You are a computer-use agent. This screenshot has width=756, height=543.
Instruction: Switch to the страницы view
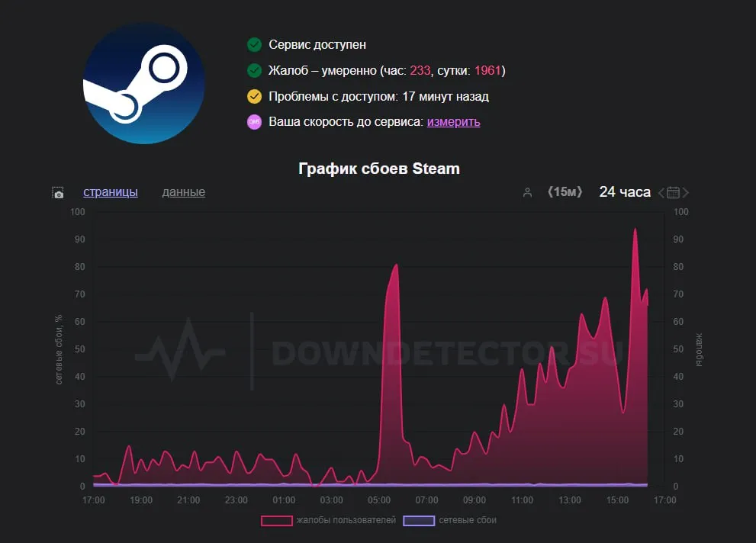(111, 191)
